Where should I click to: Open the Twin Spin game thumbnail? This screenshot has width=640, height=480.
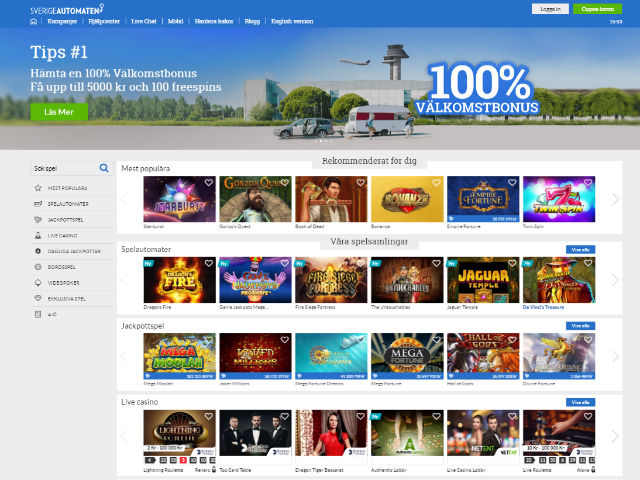tap(559, 199)
